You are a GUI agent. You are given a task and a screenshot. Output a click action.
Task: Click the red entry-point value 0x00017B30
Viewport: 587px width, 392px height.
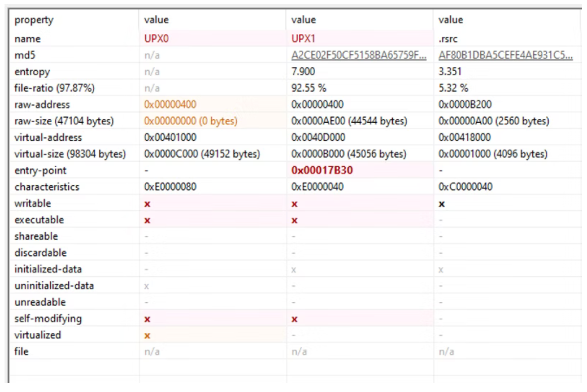[x=322, y=170]
